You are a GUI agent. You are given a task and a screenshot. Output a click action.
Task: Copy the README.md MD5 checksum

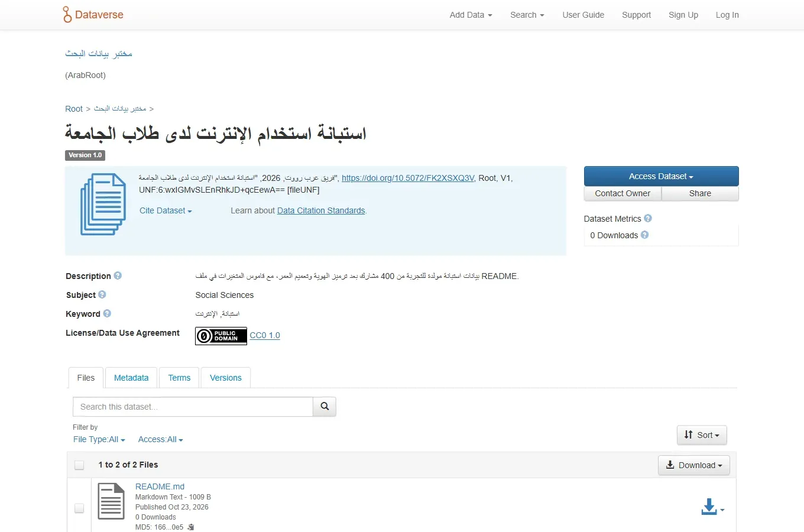(x=191, y=527)
